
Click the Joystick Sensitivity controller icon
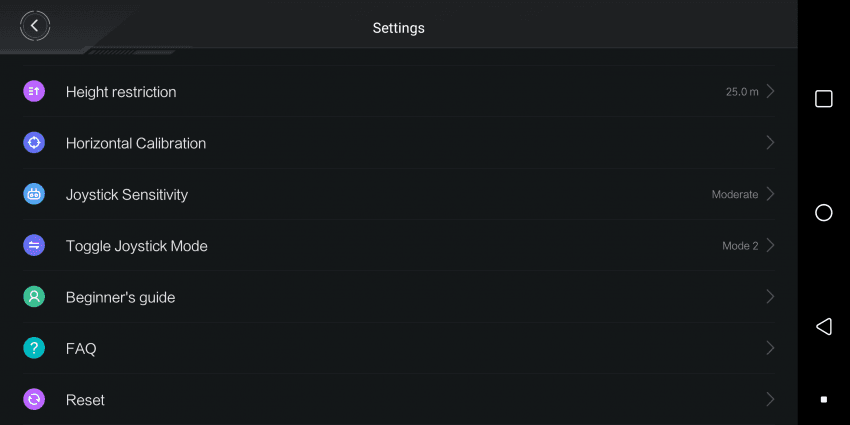click(34, 194)
